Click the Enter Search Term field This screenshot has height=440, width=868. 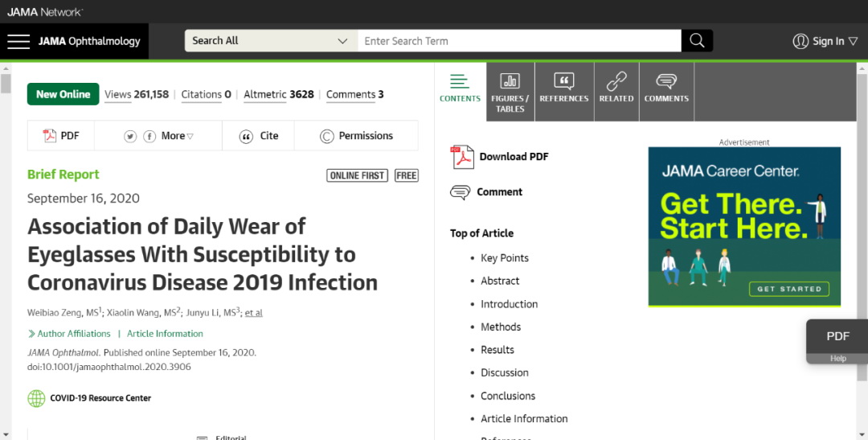click(519, 40)
